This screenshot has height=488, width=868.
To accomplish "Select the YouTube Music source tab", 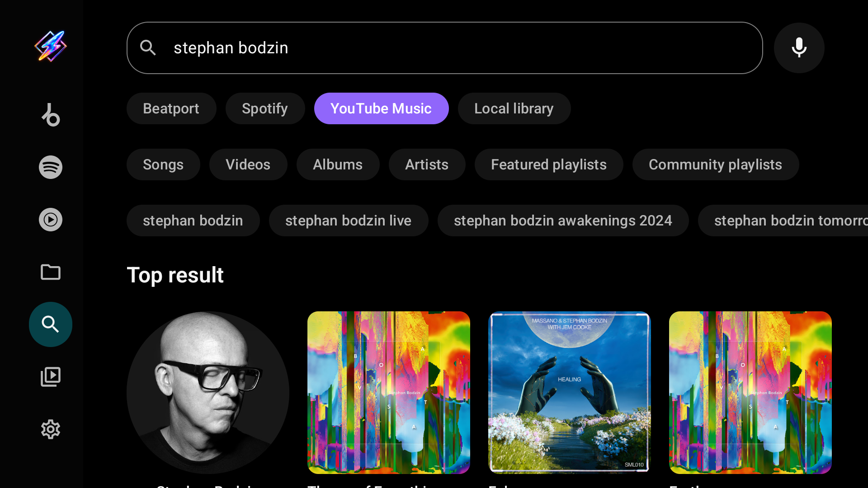I will (382, 108).
